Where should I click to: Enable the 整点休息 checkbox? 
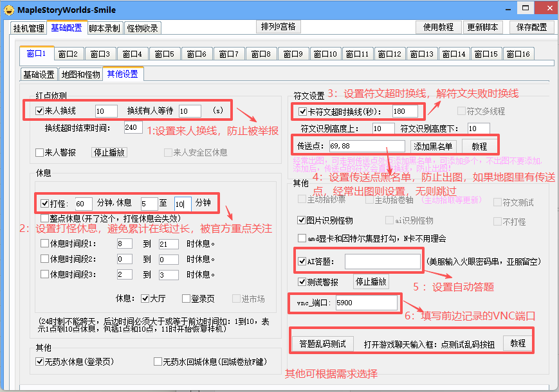(44, 218)
